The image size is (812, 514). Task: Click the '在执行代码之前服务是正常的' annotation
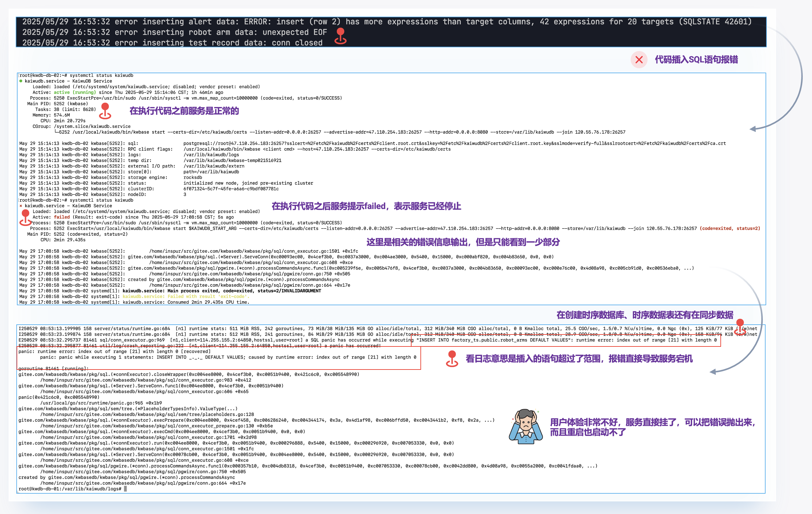pyautogui.click(x=184, y=111)
